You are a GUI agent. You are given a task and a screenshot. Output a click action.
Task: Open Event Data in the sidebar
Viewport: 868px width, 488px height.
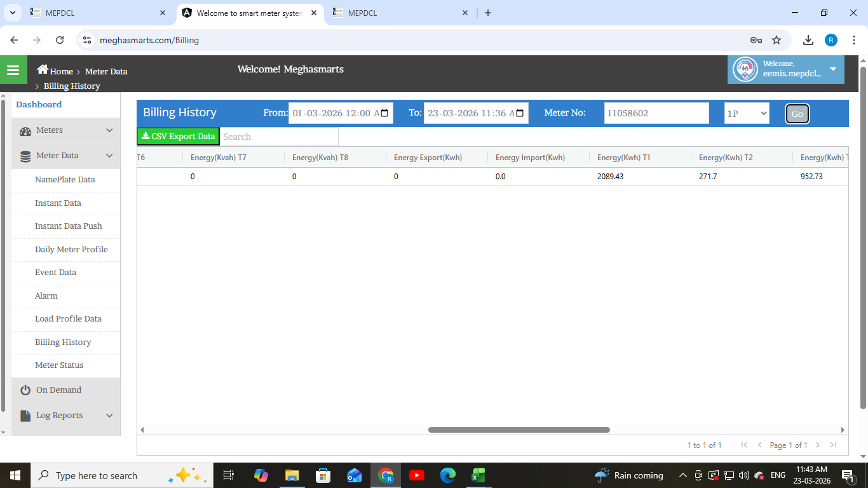pyautogui.click(x=55, y=273)
